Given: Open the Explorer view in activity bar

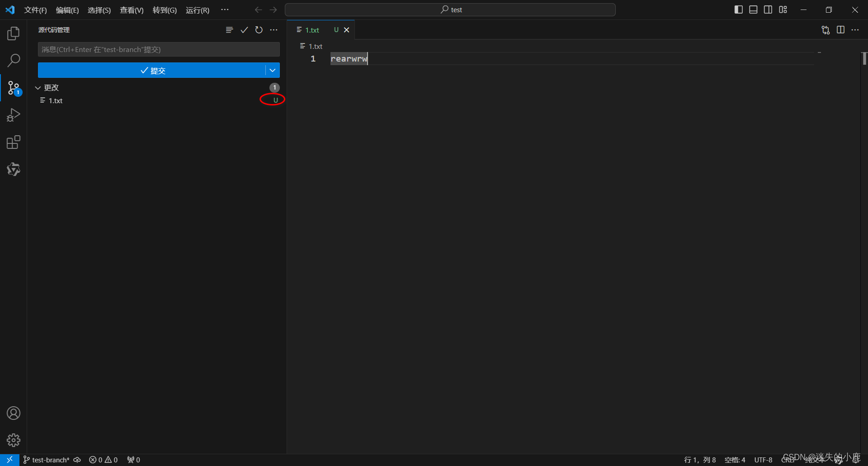Looking at the screenshot, I should pyautogui.click(x=14, y=33).
